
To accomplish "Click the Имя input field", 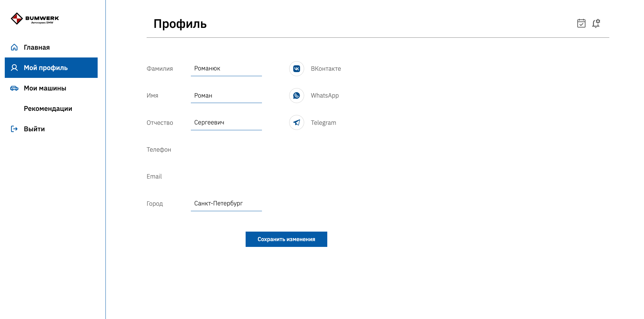I will coord(226,96).
